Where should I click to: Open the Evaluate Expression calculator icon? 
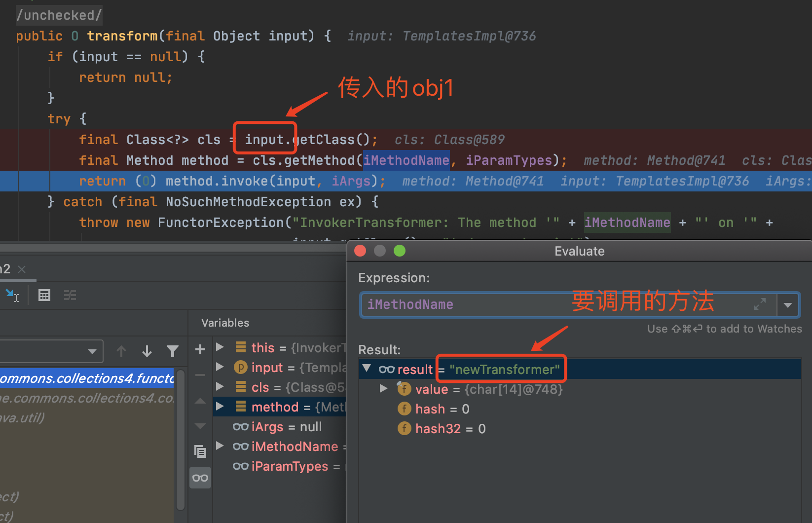(44, 296)
